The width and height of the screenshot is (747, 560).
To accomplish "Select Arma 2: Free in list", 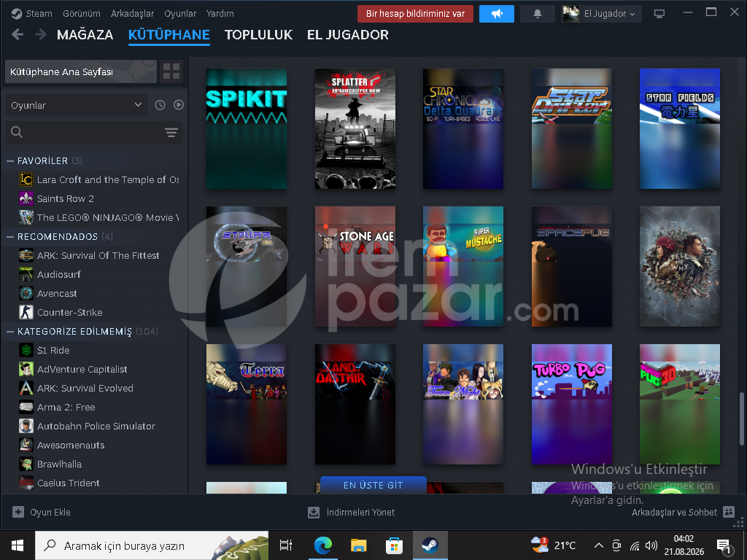I will point(66,407).
